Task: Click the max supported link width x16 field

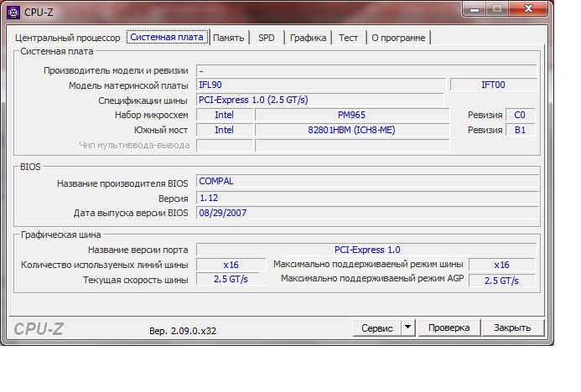Action: 502,265
